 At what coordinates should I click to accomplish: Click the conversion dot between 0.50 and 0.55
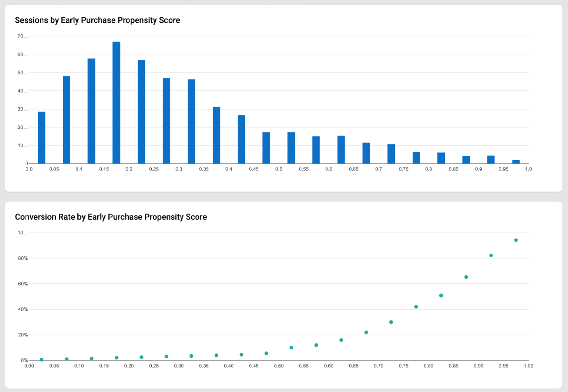[291, 348]
